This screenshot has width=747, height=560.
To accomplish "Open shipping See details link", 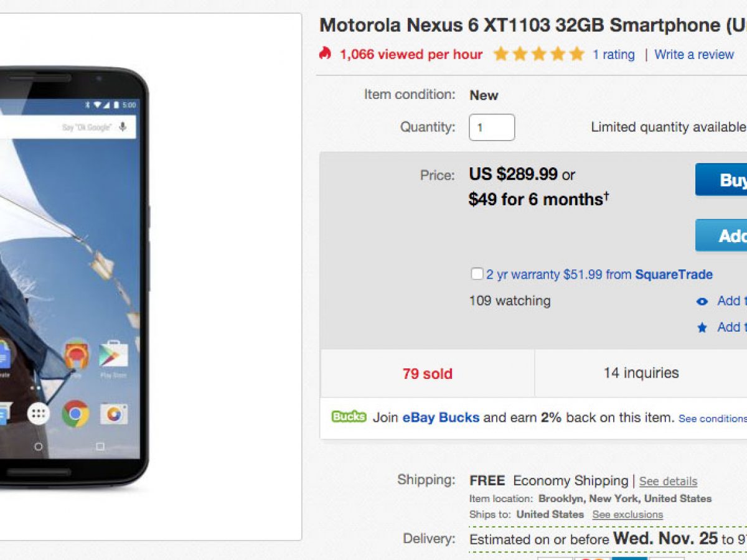I will 668,481.
